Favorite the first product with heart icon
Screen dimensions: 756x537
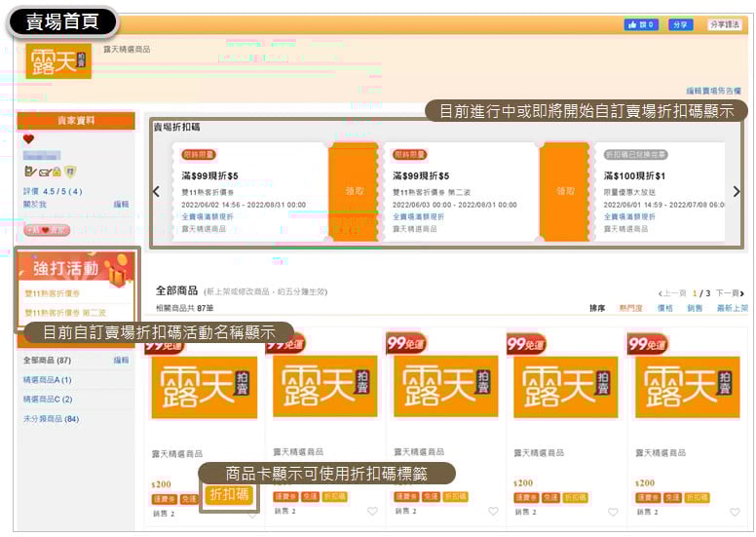[251, 515]
